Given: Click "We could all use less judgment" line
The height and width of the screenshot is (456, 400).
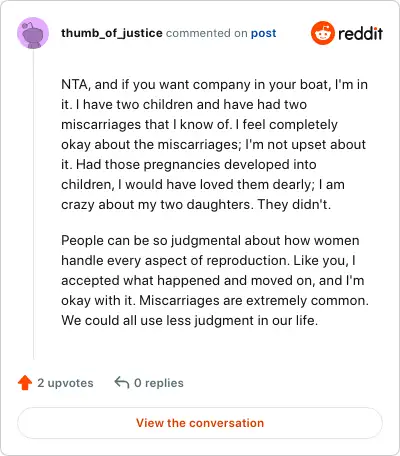Looking at the screenshot, I should [189, 321].
